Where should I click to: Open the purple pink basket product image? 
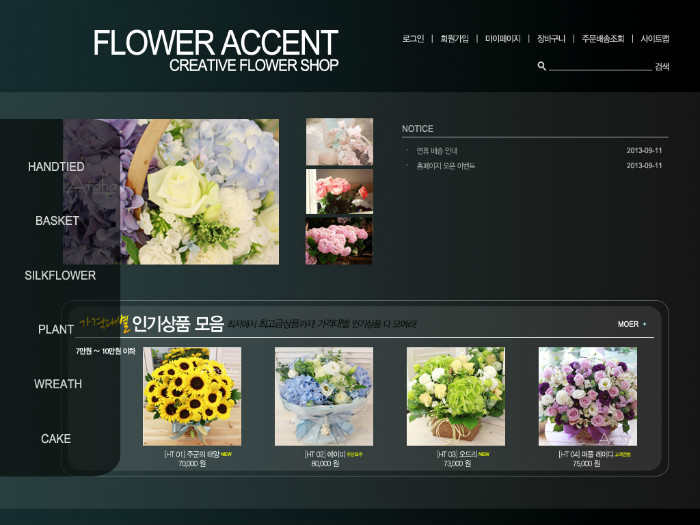(588, 396)
